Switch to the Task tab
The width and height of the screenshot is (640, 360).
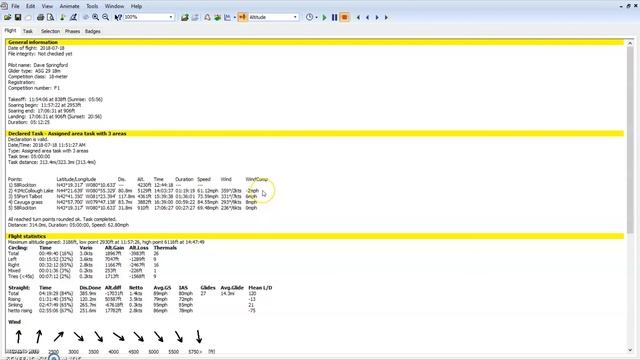tap(28, 31)
